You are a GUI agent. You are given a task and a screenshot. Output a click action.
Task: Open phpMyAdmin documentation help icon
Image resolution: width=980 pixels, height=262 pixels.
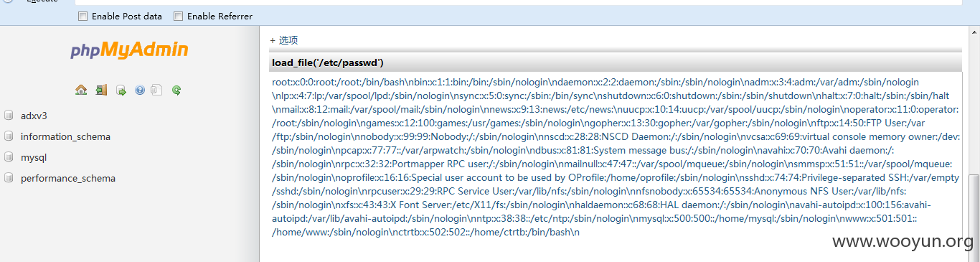pos(140,90)
